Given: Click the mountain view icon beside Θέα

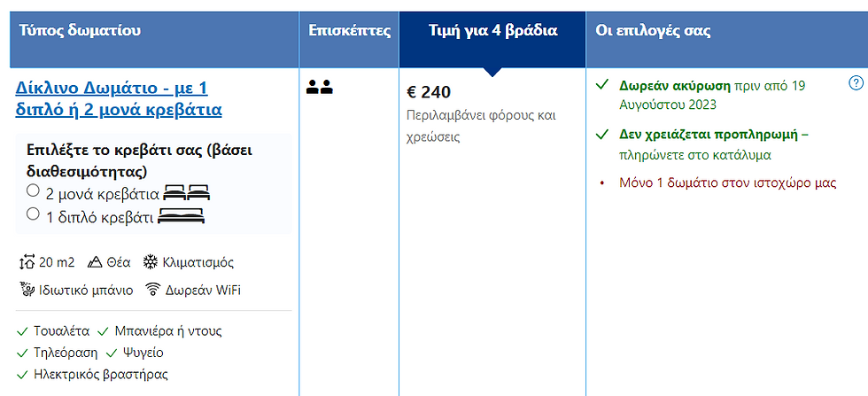Looking at the screenshot, I should tap(95, 262).
